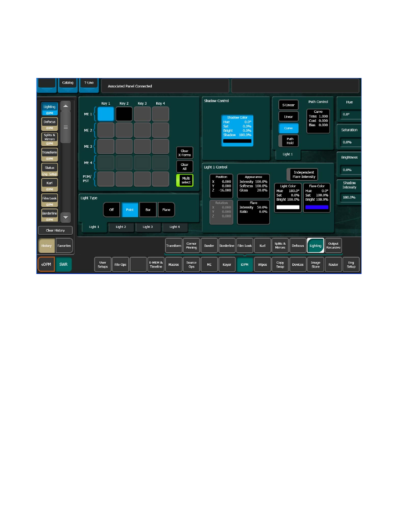Open the Image Store menu

(315, 264)
